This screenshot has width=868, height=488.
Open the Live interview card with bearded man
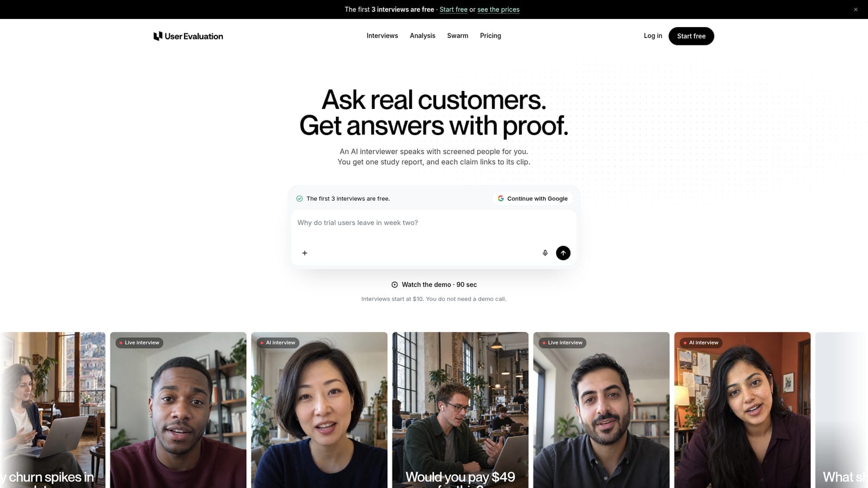pyautogui.click(x=602, y=410)
